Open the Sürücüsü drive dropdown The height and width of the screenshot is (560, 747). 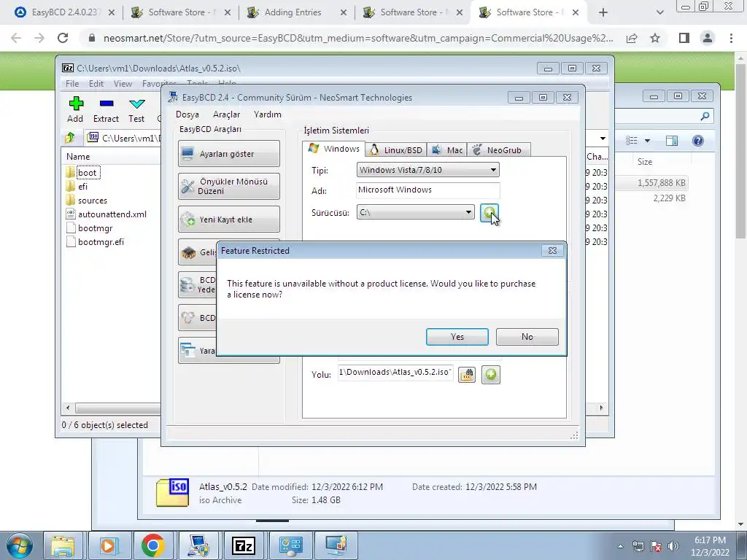415,212
